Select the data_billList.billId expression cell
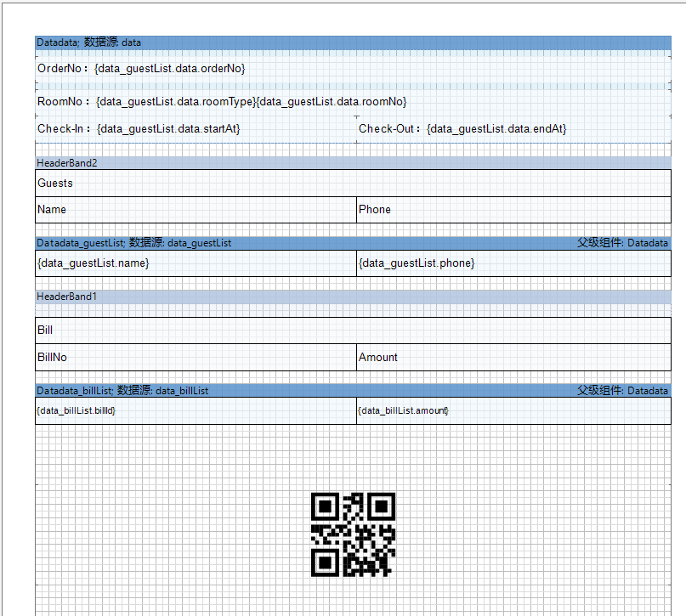Screen dimensions: 686x616 coord(196,411)
